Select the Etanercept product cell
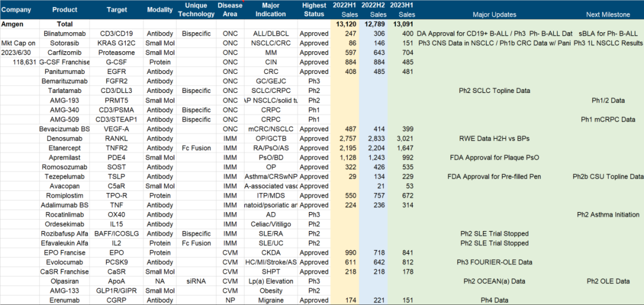The image size is (644, 305). coord(64,148)
